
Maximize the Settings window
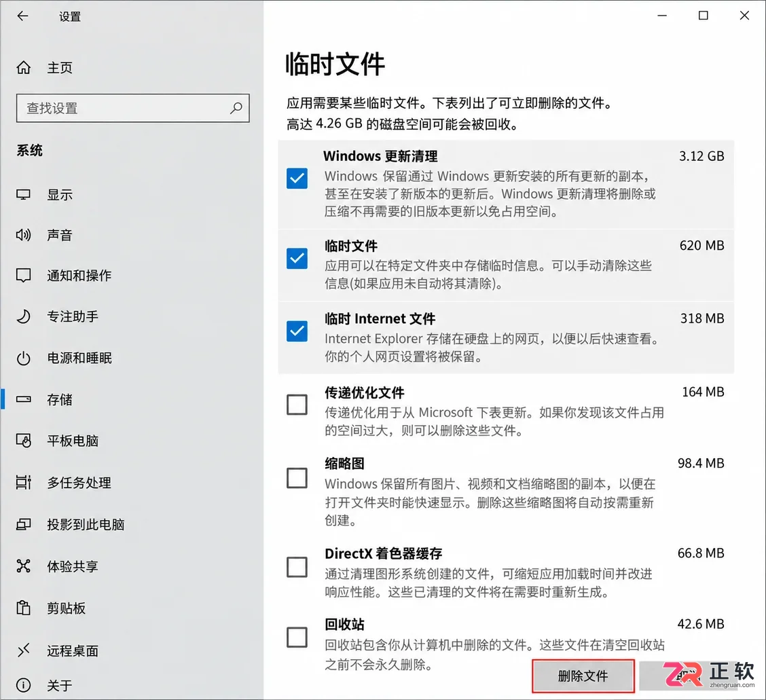pos(703,16)
